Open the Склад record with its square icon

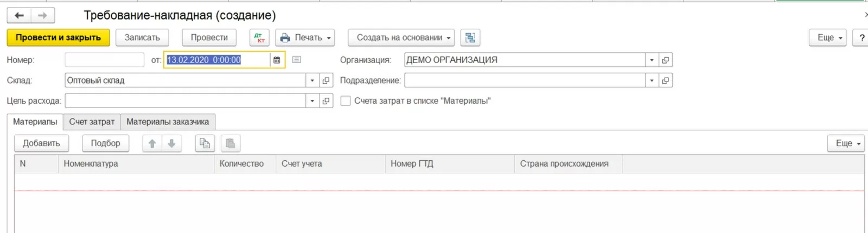(x=326, y=80)
